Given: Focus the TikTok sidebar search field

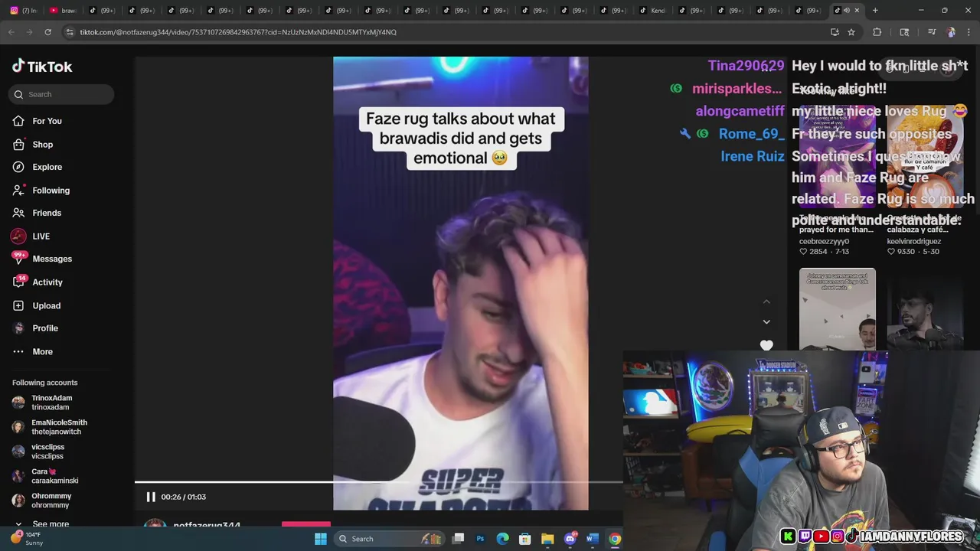Looking at the screenshot, I should coord(62,94).
